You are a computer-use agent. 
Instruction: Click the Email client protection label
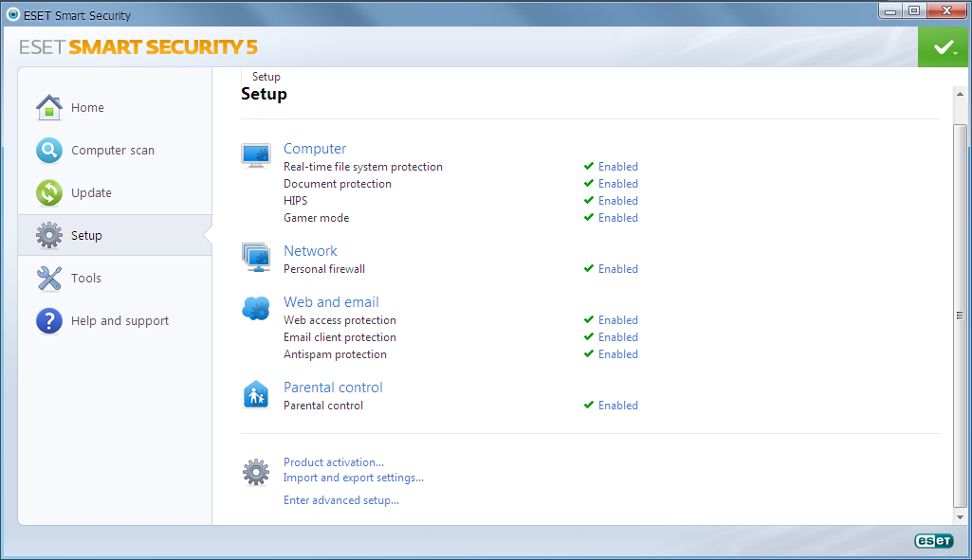(339, 337)
